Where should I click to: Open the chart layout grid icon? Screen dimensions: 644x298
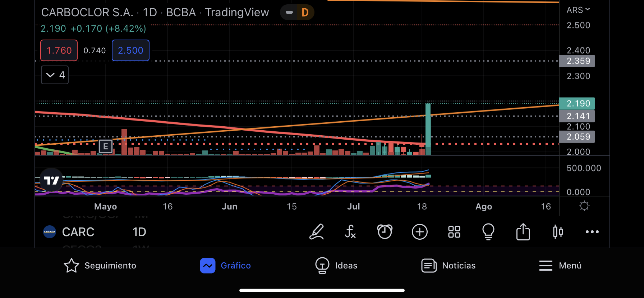[x=454, y=232]
